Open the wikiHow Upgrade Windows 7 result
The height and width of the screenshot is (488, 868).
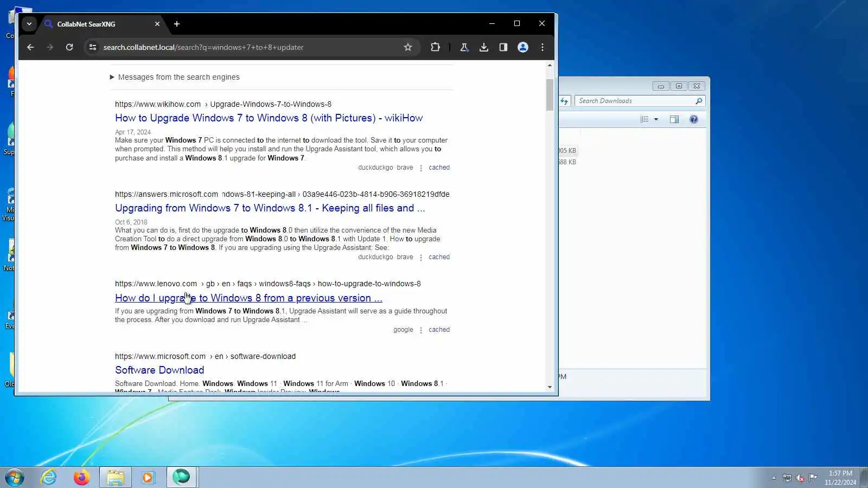click(x=269, y=118)
